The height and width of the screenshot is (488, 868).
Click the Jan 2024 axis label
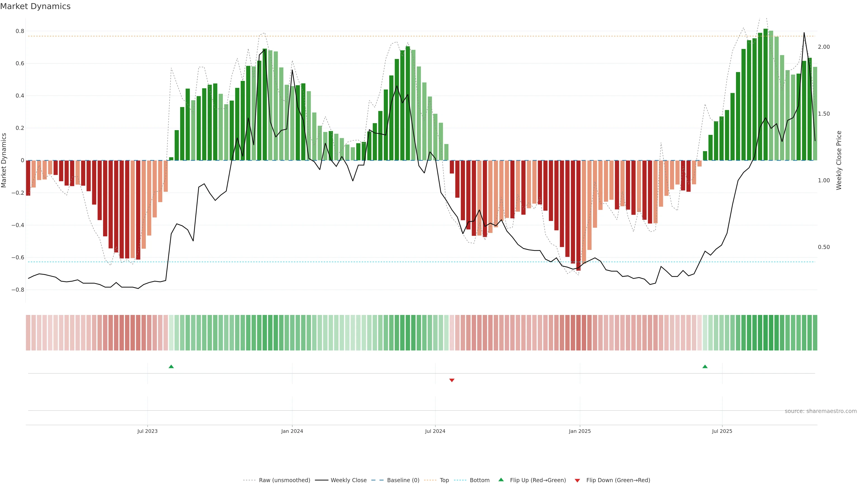point(292,431)
